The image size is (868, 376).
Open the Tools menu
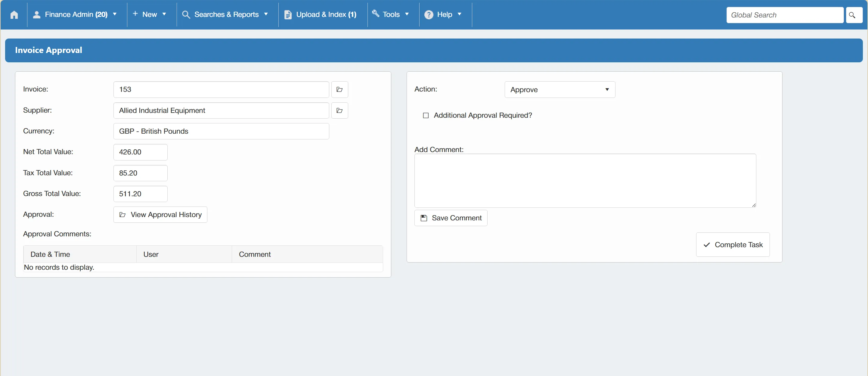[391, 14]
